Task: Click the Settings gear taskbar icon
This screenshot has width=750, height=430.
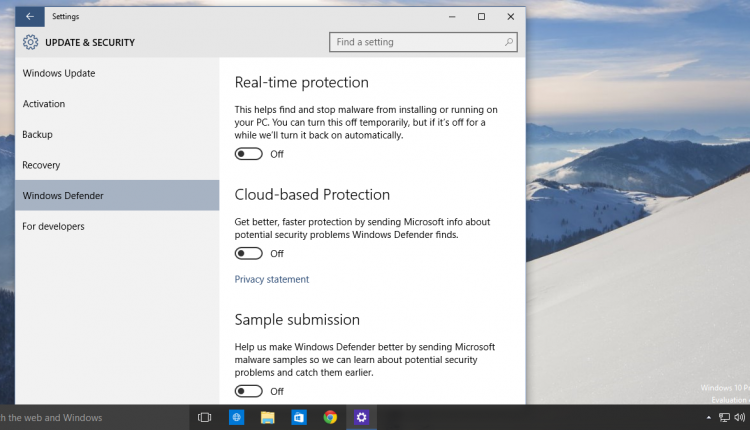Action: click(362, 418)
